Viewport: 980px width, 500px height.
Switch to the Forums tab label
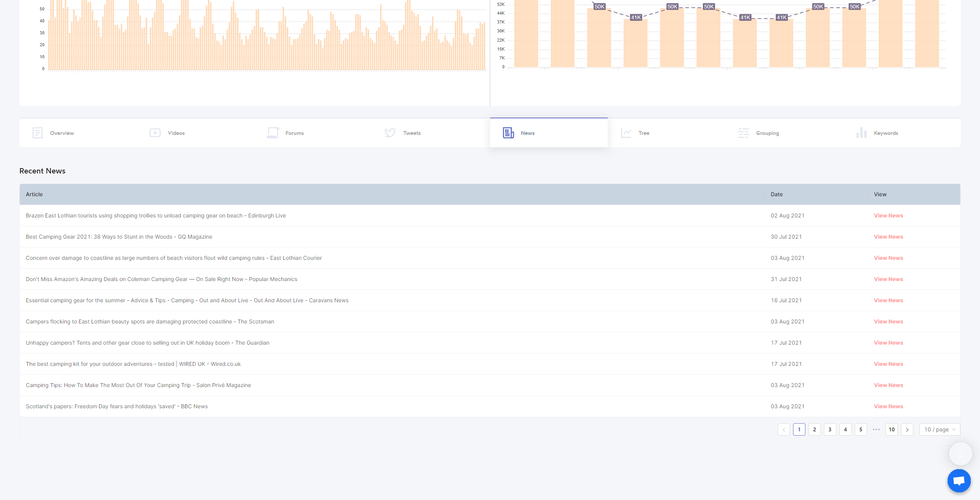(294, 133)
